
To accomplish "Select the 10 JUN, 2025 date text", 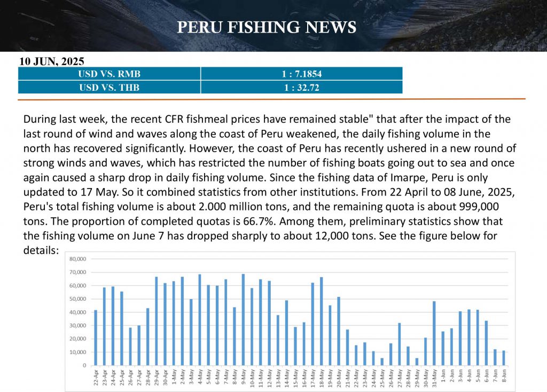I will (52, 61).
